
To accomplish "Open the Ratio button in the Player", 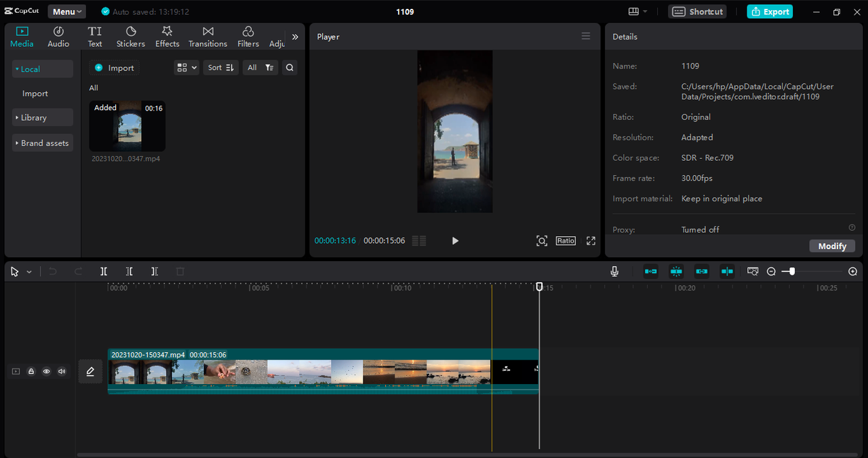I will tap(566, 241).
